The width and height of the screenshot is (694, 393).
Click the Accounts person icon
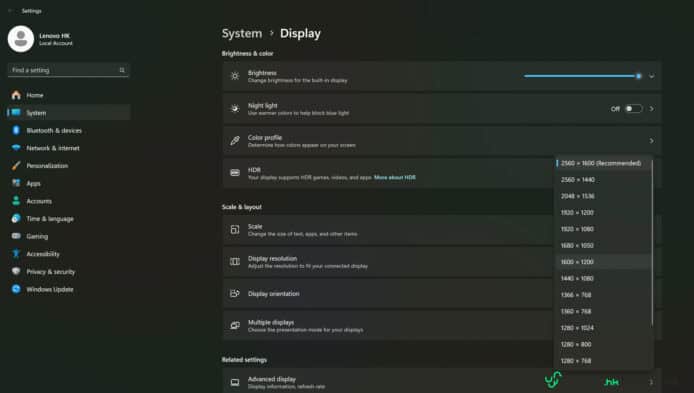[x=16, y=200]
